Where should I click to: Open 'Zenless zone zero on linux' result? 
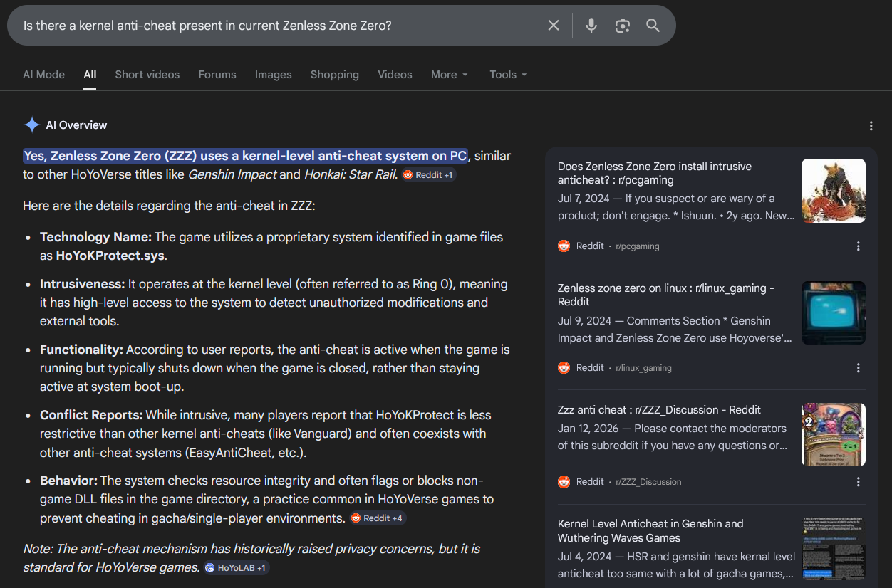click(x=665, y=295)
